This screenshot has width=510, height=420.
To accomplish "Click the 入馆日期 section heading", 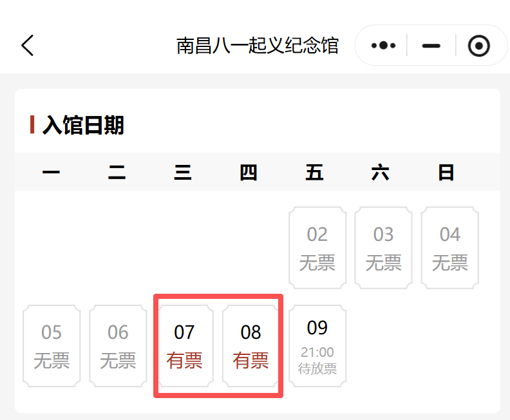I will coord(83,125).
